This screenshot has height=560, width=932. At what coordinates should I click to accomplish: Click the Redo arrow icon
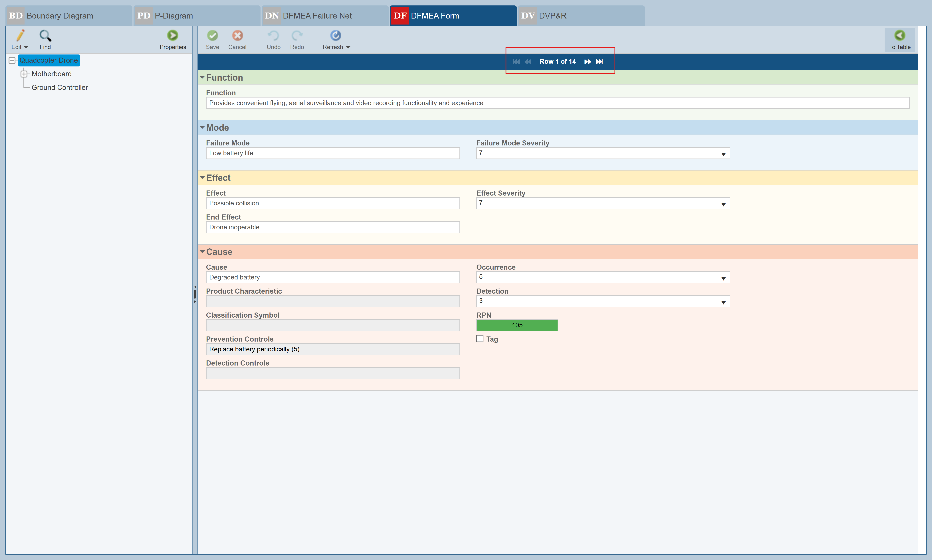[x=297, y=36]
